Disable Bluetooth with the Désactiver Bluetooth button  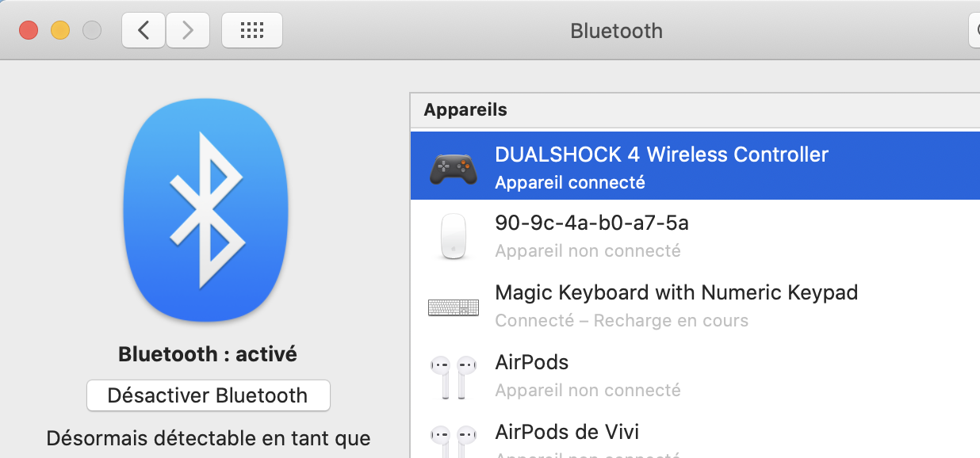click(x=208, y=395)
